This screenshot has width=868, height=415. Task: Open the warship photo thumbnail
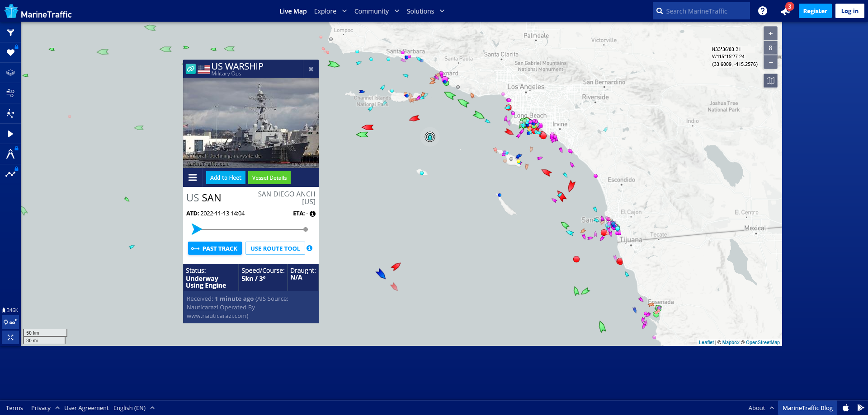[x=251, y=123]
